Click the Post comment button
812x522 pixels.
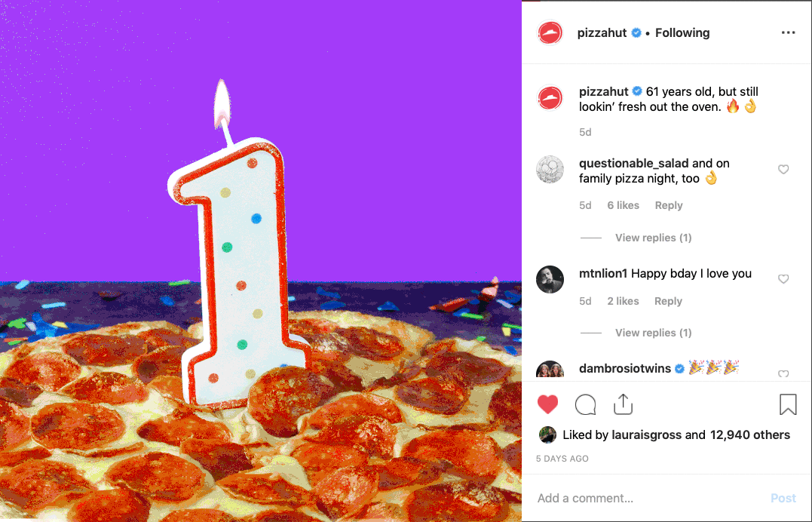point(783,498)
